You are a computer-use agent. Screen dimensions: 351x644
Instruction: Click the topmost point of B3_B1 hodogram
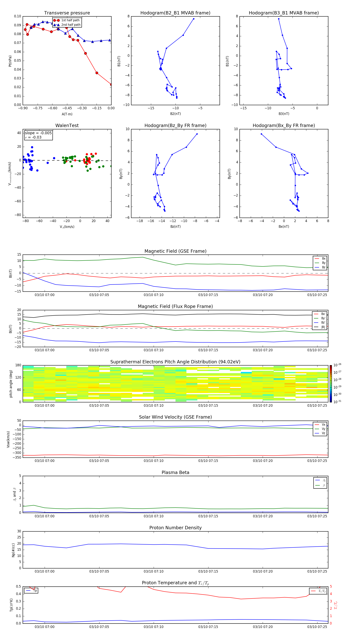(278, 19)
